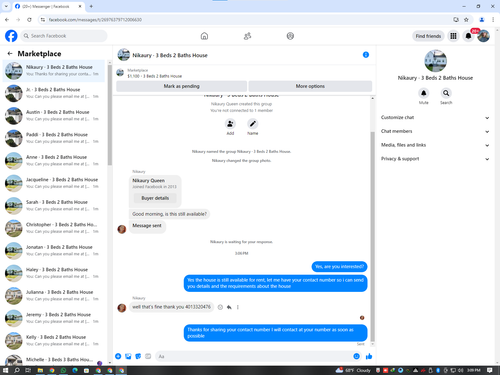Viewport: 500px width, 375px height.
Task: Open the Anne 3 Beds 2 Baths House chat
Action: coord(54,160)
